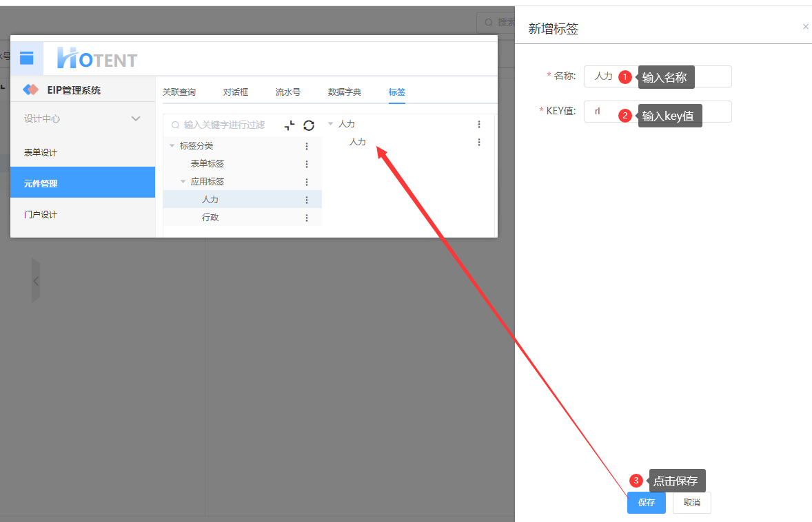Viewport: 812px width, 522px height.
Task: Open more options for 标签分类 row
Action: click(307, 147)
